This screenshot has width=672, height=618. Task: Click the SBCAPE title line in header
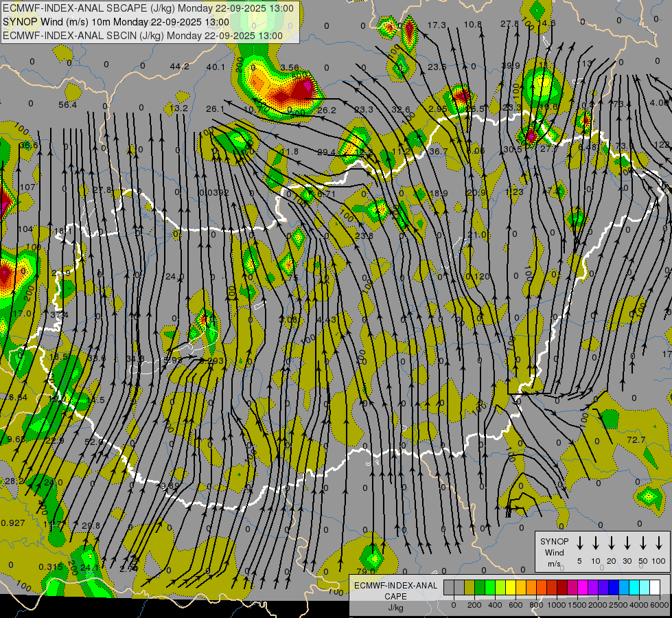pos(148,8)
